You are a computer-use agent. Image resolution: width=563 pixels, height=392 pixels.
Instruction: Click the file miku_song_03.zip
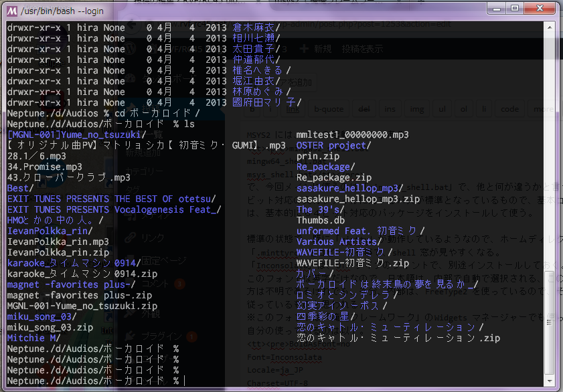pyautogui.click(x=50, y=327)
